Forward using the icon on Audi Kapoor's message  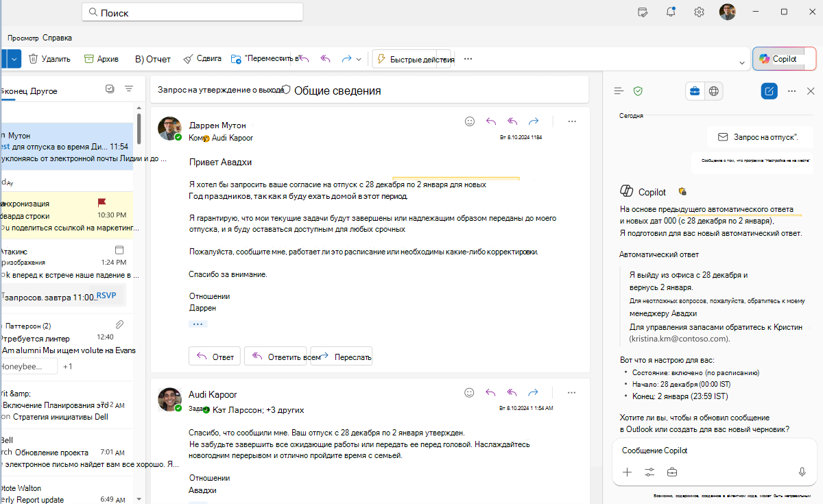point(534,393)
